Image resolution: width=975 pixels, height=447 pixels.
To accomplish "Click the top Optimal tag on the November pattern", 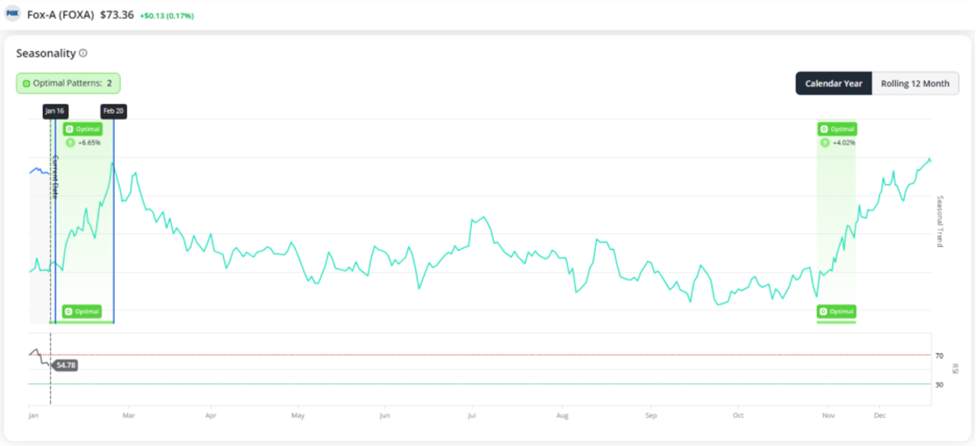I will click(837, 129).
